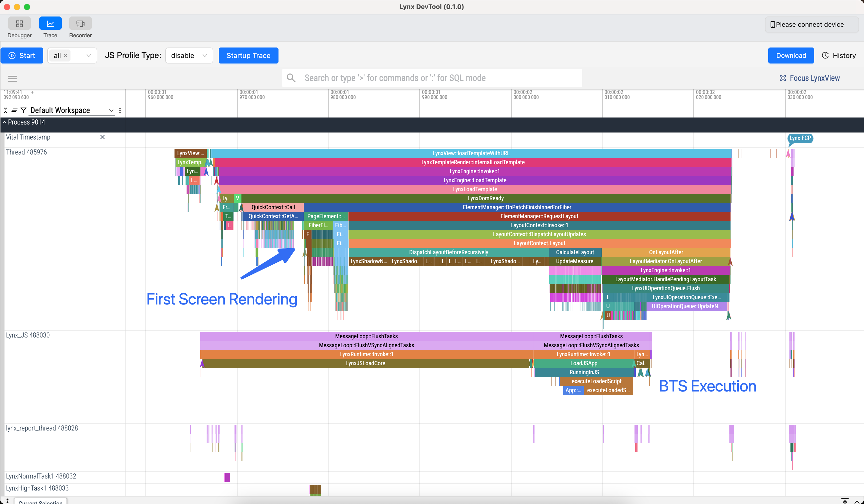Image resolution: width=864 pixels, height=504 pixels.
Task: Select LynxHighTask1 488033 track label
Action: click(37, 488)
